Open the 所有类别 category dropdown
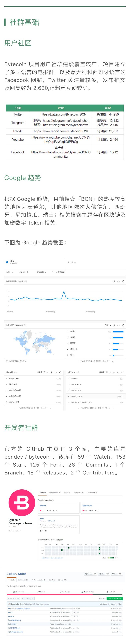The height and width of the screenshot is (644, 130). 42,272
